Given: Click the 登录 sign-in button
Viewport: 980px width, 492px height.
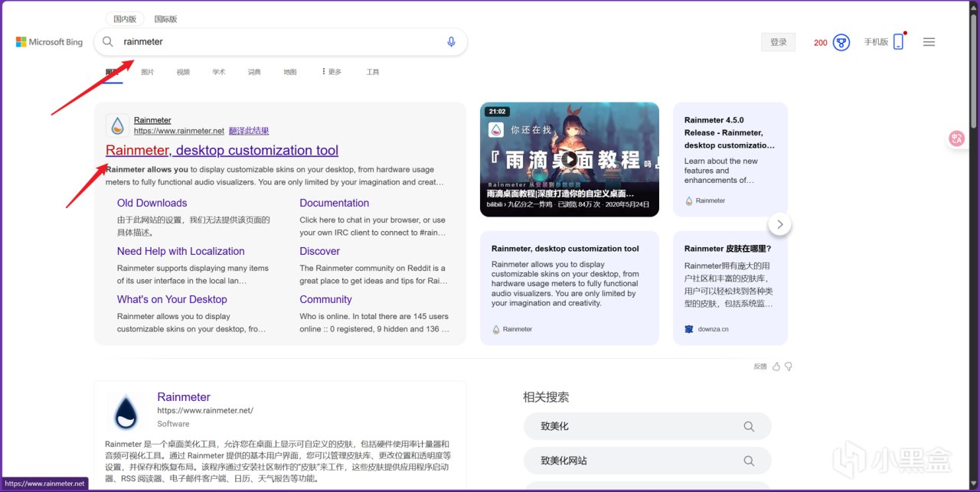Looking at the screenshot, I should 779,42.
